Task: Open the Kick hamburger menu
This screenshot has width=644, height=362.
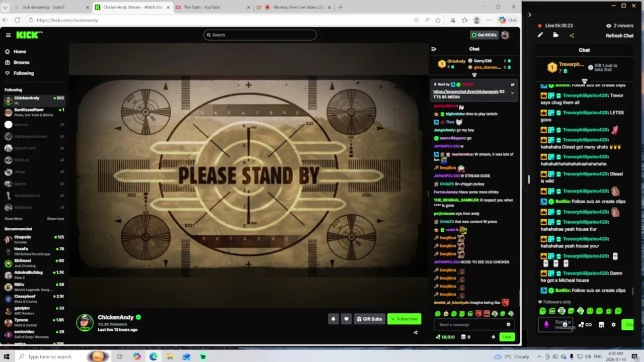Action: 8,35
